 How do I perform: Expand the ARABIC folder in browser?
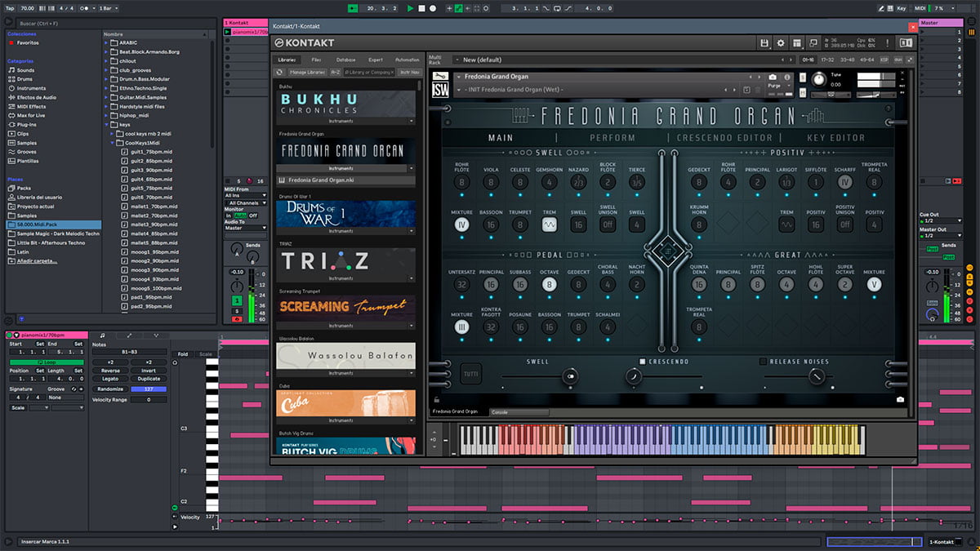pos(107,42)
